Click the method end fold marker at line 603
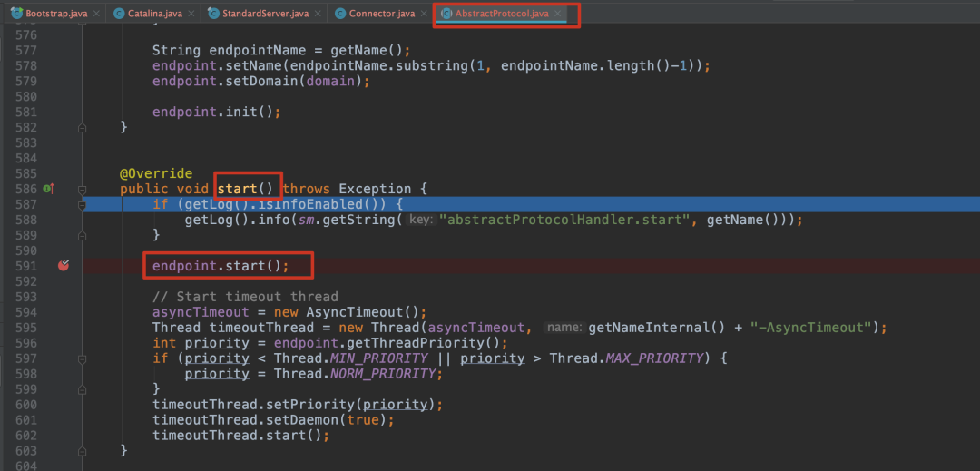Image resolution: width=980 pixels, height=471 pixels. 82,450
